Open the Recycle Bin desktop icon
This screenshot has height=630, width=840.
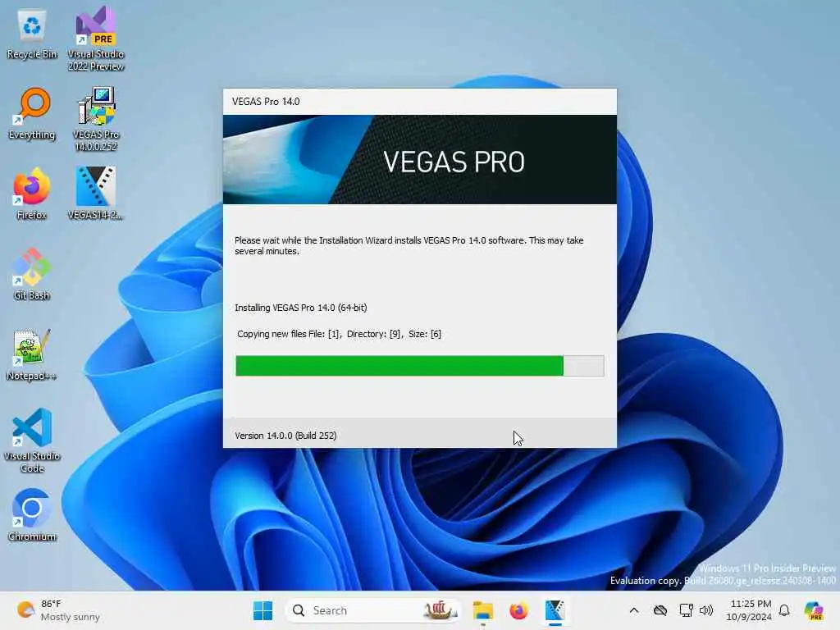coord(32,34)
